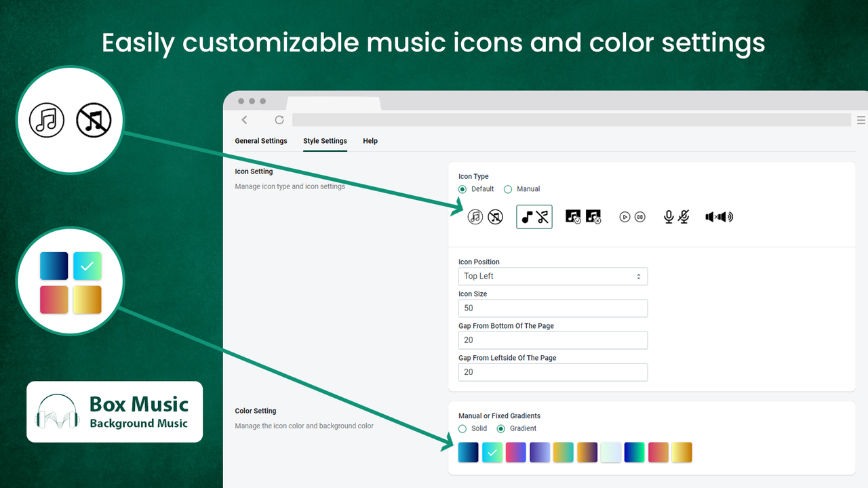Choose the microphone and muted-mic icon set

pos(676,217)
